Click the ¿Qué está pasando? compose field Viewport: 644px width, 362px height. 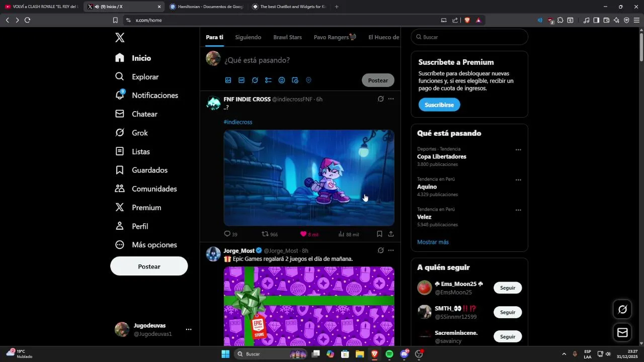coord(257,60)
